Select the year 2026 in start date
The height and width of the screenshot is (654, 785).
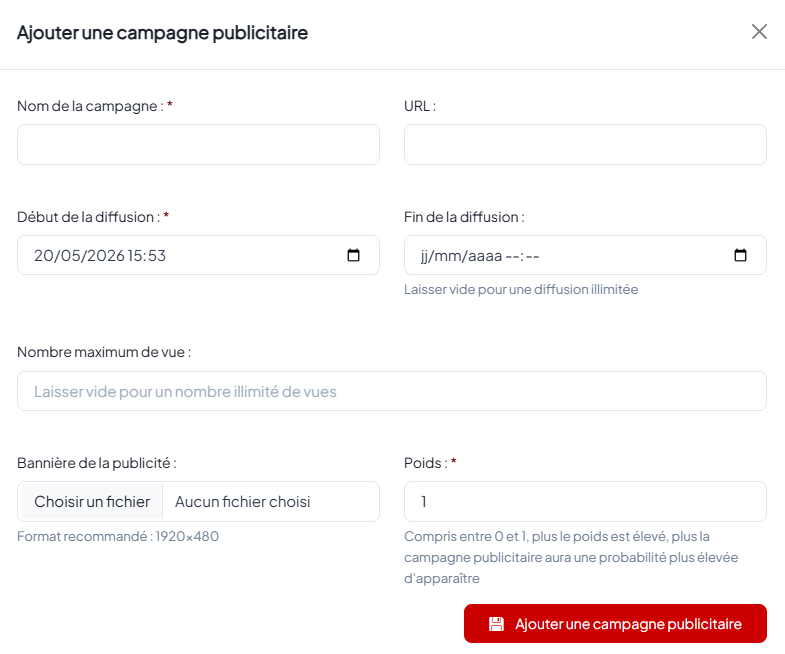[102, 256]
